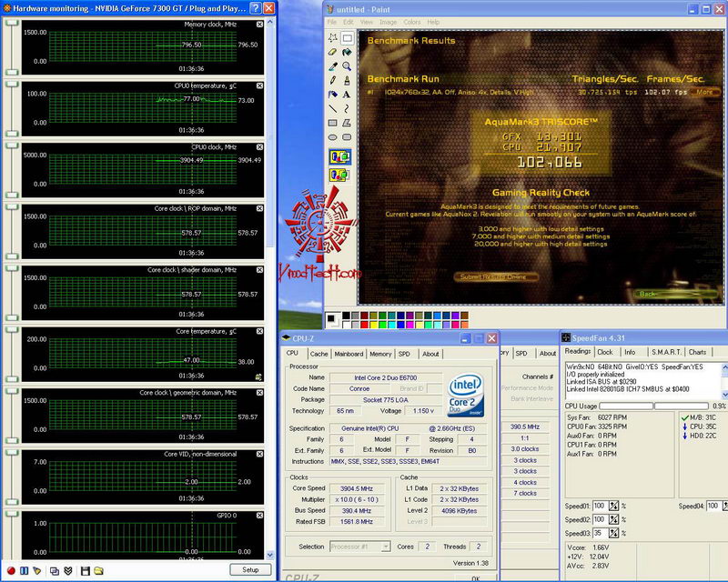Screen dimensions: 728x582
Task: Hide the CPU0 clock graph with its X
Action: [x=259, y=147]
